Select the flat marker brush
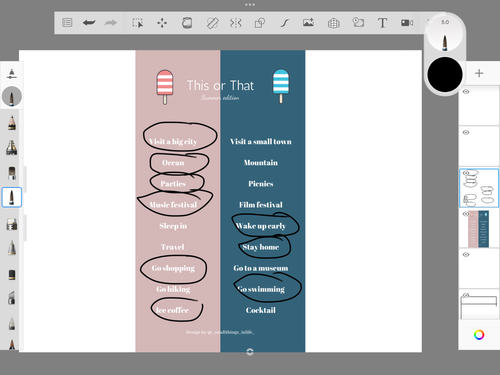This screenshot has height=375, width=500. (x=12, y=173)
